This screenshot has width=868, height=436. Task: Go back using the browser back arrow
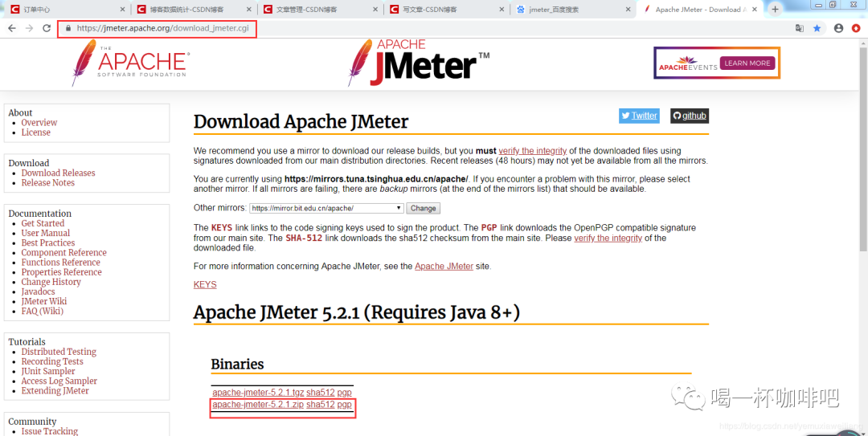tap(11, 28)
